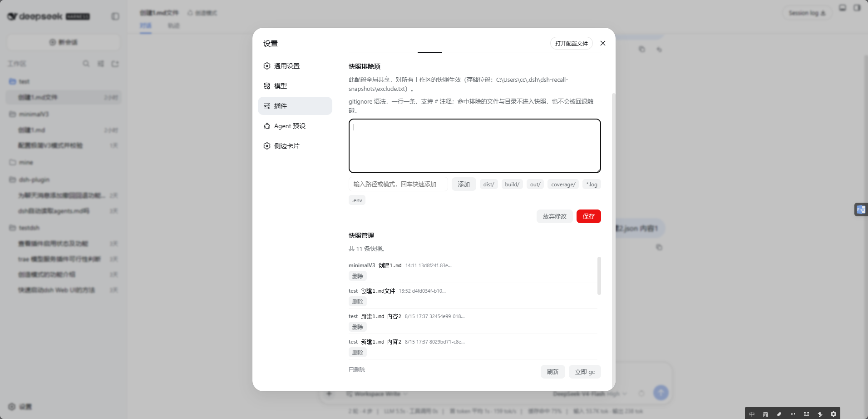
Task: Click the red 保存 button
Action: [588, 216]
